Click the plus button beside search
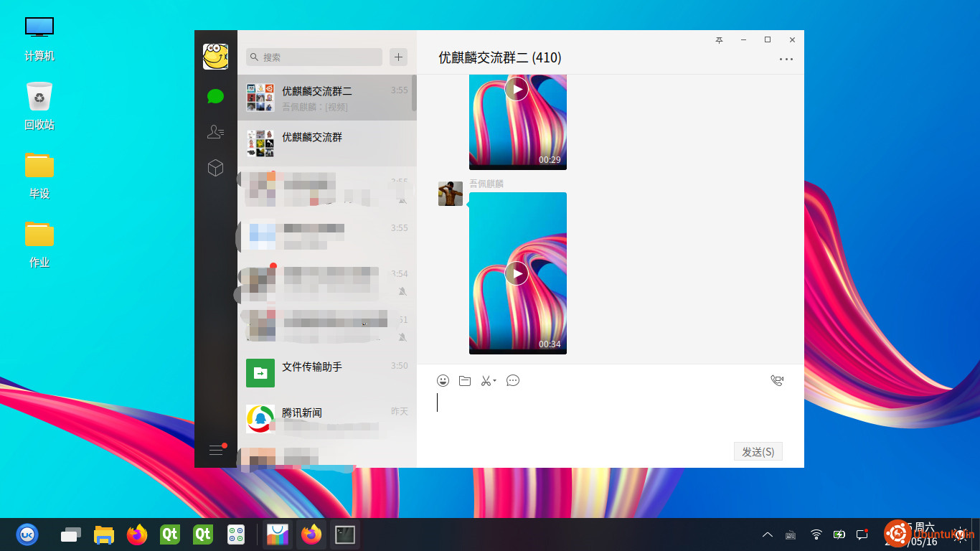 (398, 57)
